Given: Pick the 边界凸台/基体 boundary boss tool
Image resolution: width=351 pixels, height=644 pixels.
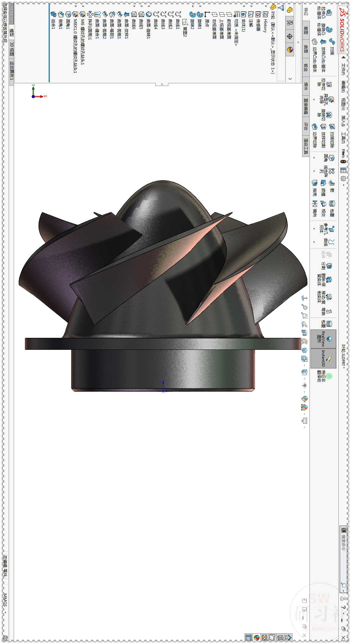Looking at the screenshot, I should click(314, 56).
